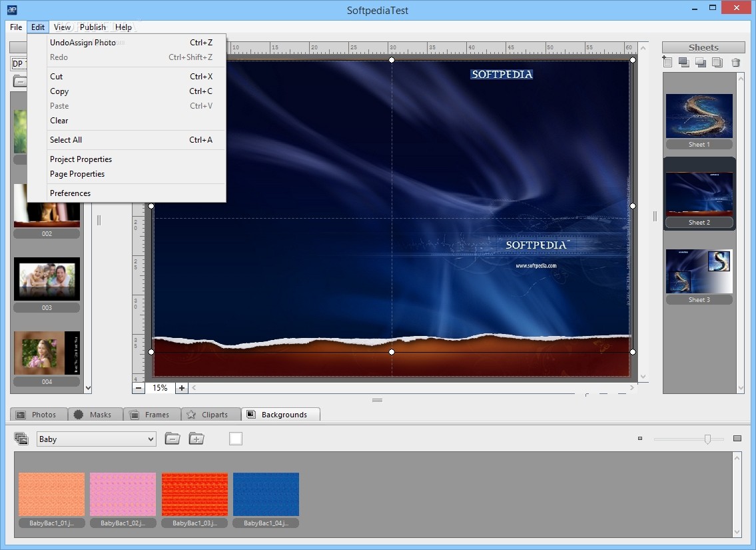Click the large thumbnail size icon

tap(737, 439)
